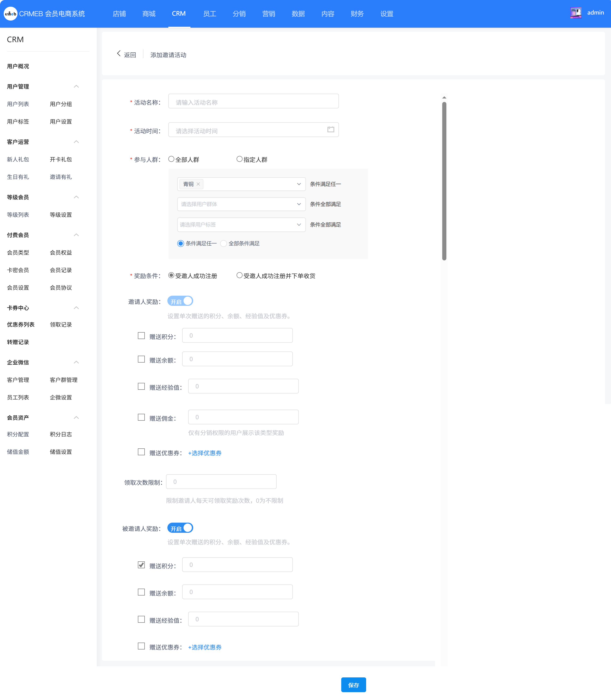Image resolution: width=611 pixels, height=700 pixels.
Task: Remove the 青铜 tag with its X
Action: click(198, 184)
